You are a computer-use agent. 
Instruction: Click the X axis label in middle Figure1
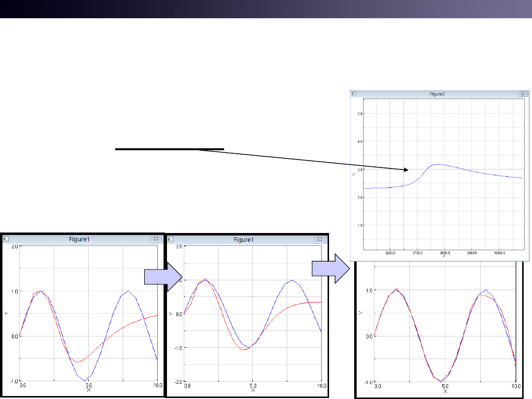(253, 391)
